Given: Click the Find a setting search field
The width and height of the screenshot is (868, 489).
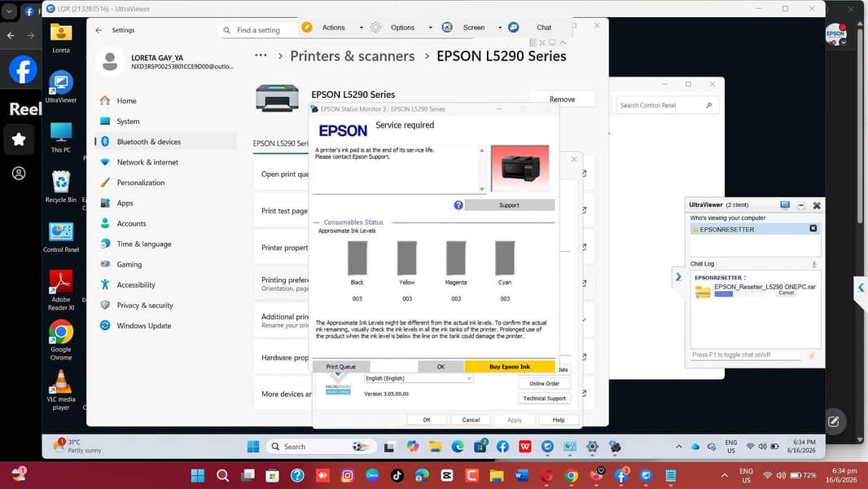Looking at the screenshot, I should tap(258, 30).
